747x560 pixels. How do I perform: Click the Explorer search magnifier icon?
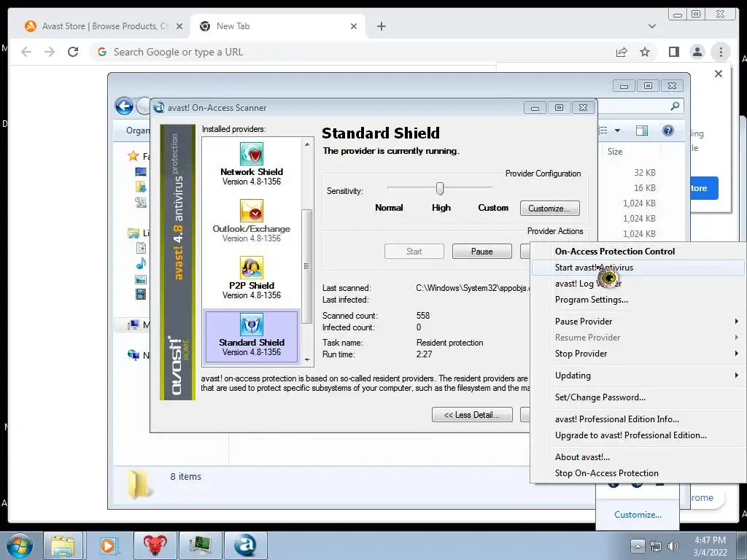pos(675,106)
